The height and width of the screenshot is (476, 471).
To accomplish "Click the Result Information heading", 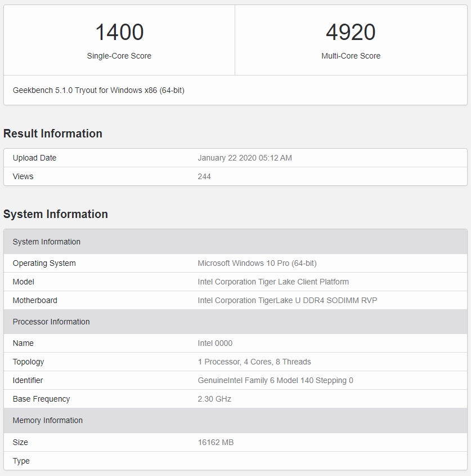I will click(x=53, y=134).
